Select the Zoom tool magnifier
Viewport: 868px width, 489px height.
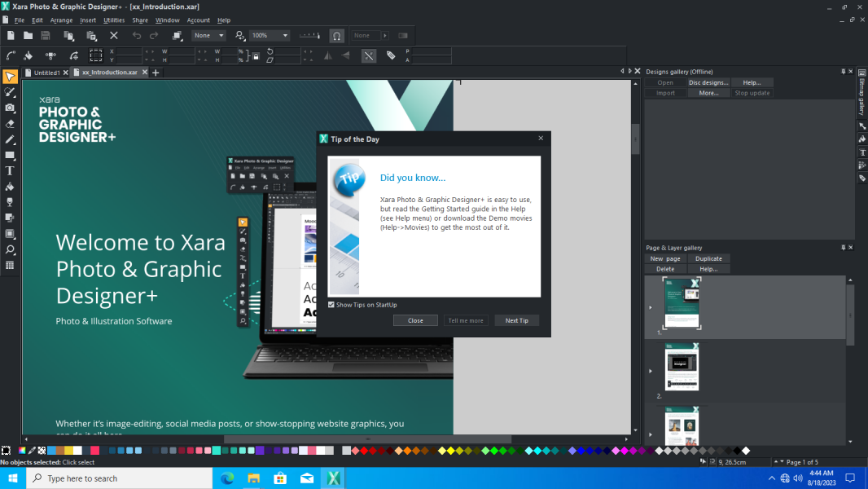pos(10,249)
